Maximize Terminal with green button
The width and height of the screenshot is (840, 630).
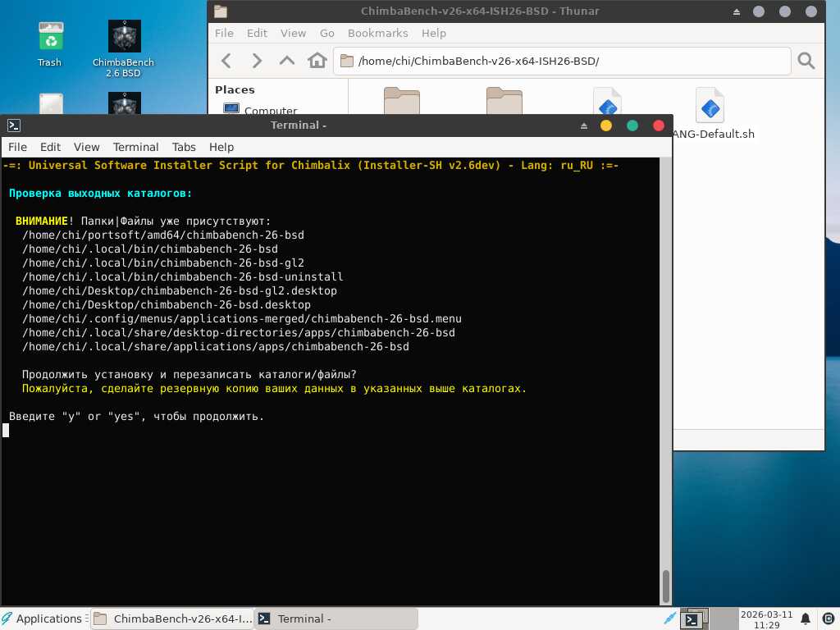click(x=632, y=126)
